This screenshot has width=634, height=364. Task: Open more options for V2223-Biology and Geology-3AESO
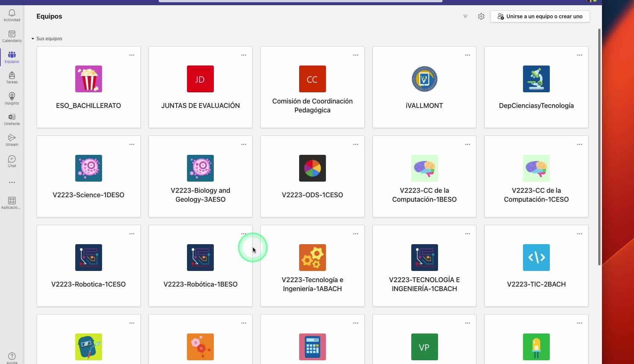(244, 144)
